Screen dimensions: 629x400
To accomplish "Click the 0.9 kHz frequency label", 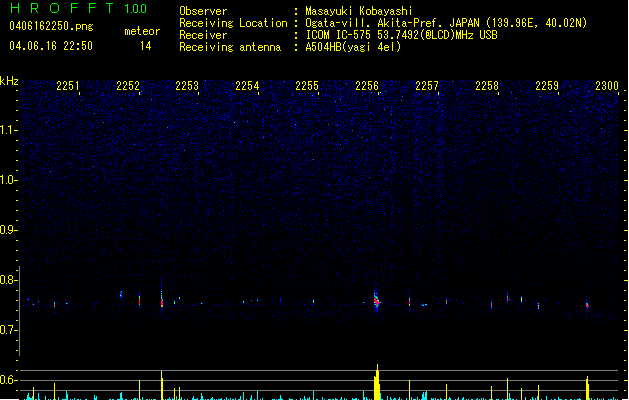I will click(x=8, y=230).
